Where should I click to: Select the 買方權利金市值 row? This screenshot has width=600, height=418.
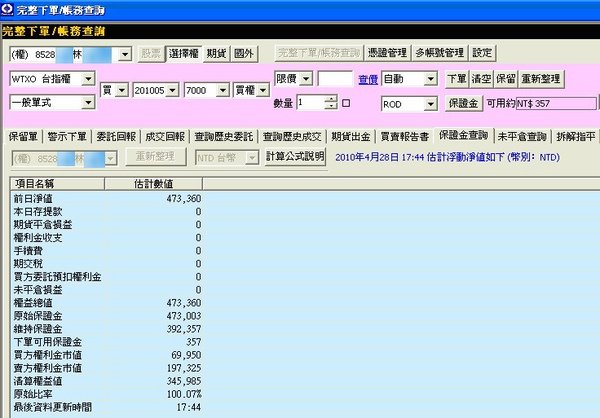tap(106, 355)
